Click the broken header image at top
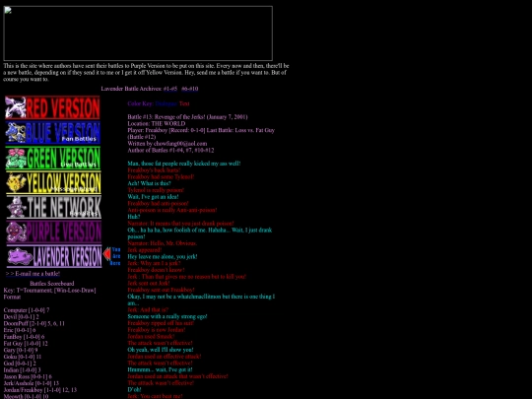The image size is (532, 399). (138, 33)
